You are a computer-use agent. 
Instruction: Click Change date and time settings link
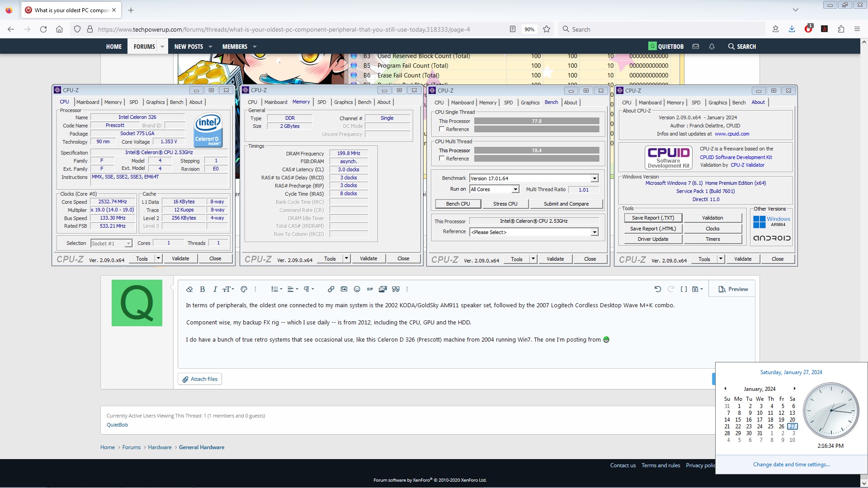point(791,465)
